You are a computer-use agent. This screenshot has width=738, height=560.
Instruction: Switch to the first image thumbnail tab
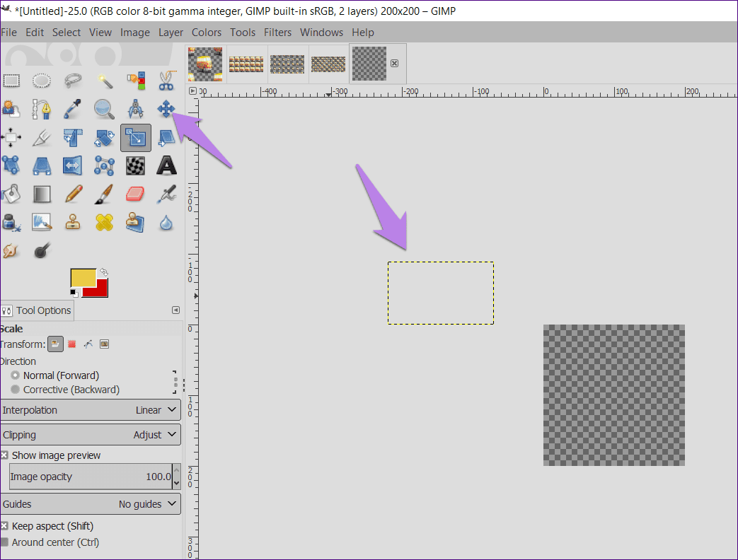[205, 64]
